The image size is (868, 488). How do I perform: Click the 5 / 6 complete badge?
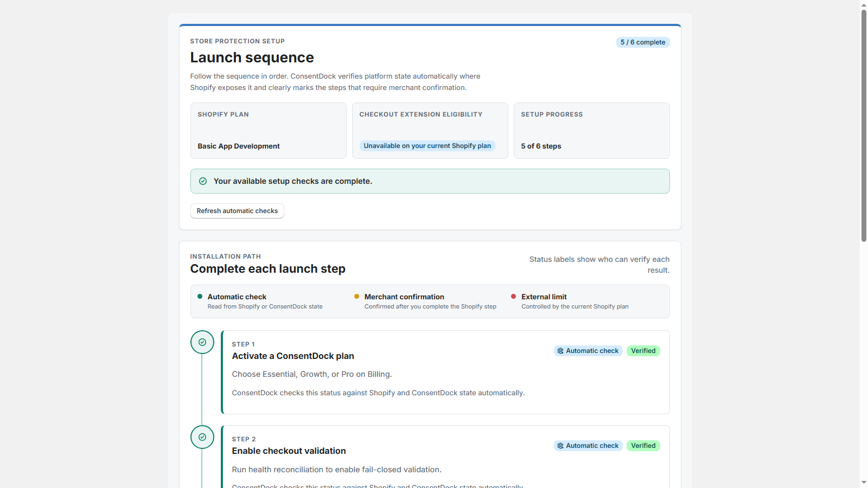tap(643, 42)
